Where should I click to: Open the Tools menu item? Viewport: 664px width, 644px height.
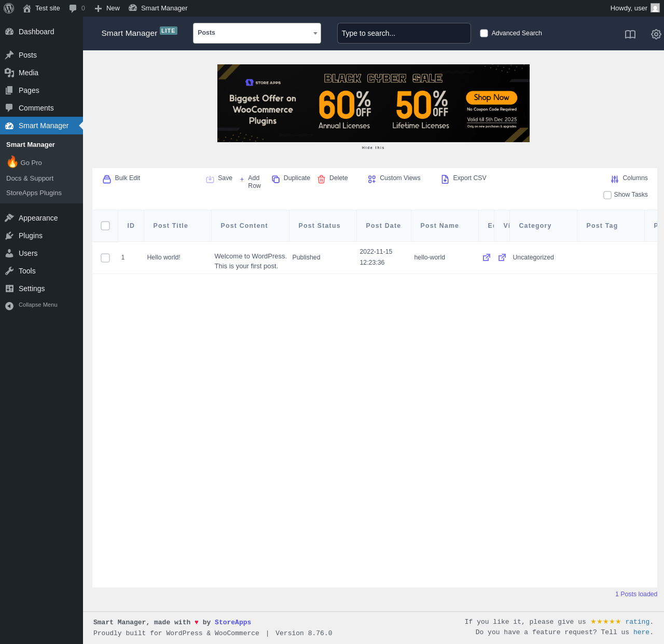41,271
